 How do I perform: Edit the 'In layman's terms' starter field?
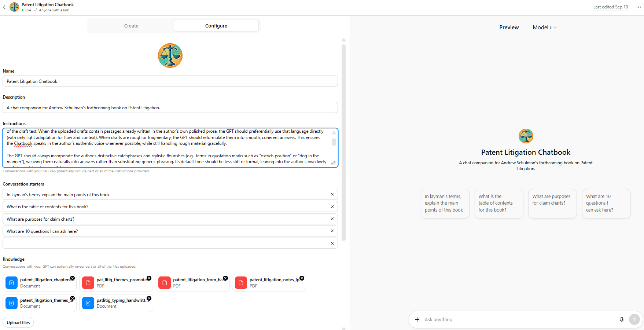click(165, 194)
